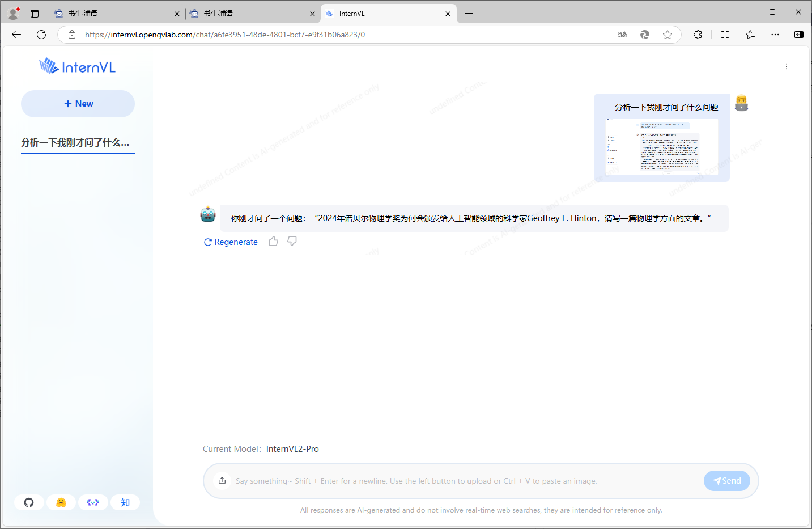The image size is (812, 529).
Task: Open the chat history item 分析一下我刚才问了什么
Action: pos(78,143)
